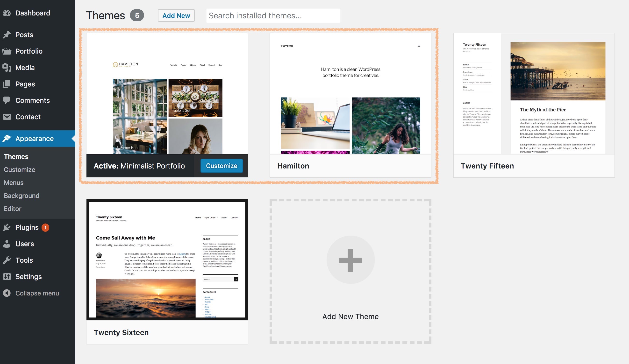Go to Portfolio section
The height and width of the screenshot is (364, 629).
click(29, 51)
